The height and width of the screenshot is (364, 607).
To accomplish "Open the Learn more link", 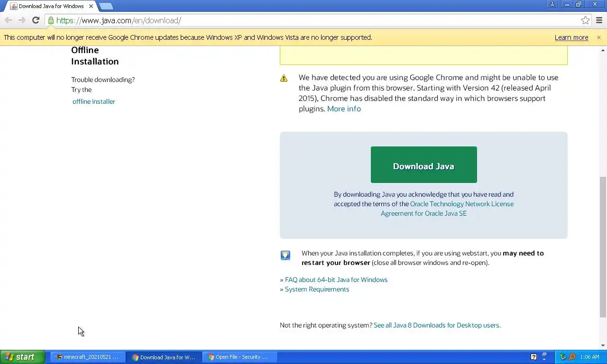I will [x=571, y=37].
